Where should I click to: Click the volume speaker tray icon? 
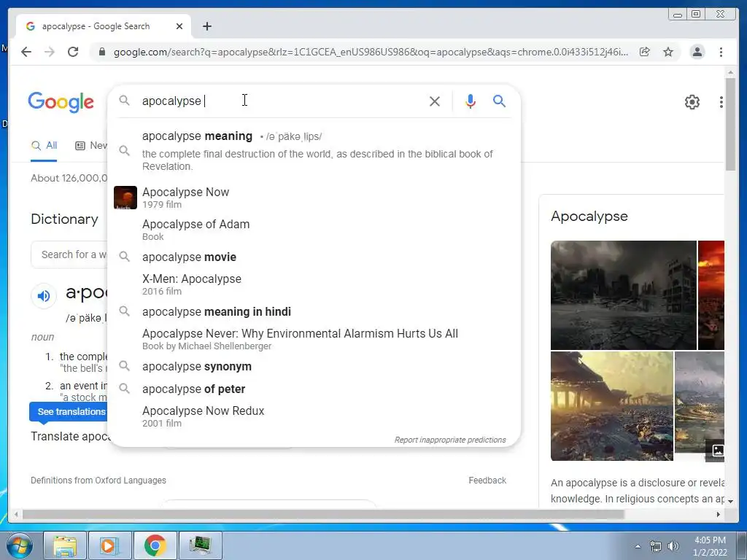[x=673, y=547]
